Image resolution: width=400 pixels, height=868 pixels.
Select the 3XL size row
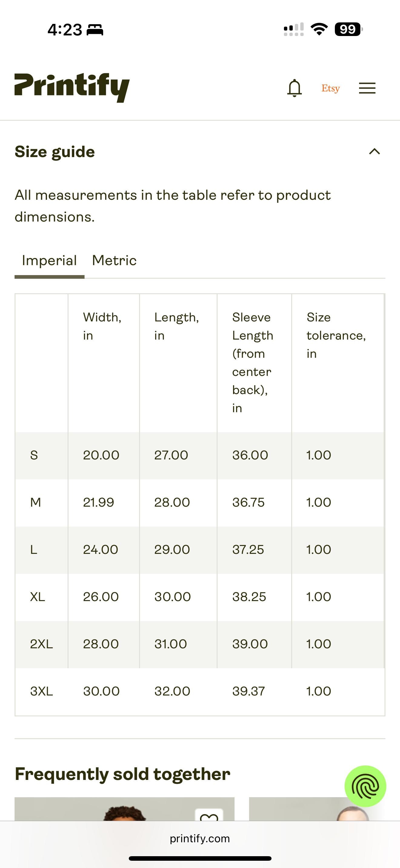point(200,692)
